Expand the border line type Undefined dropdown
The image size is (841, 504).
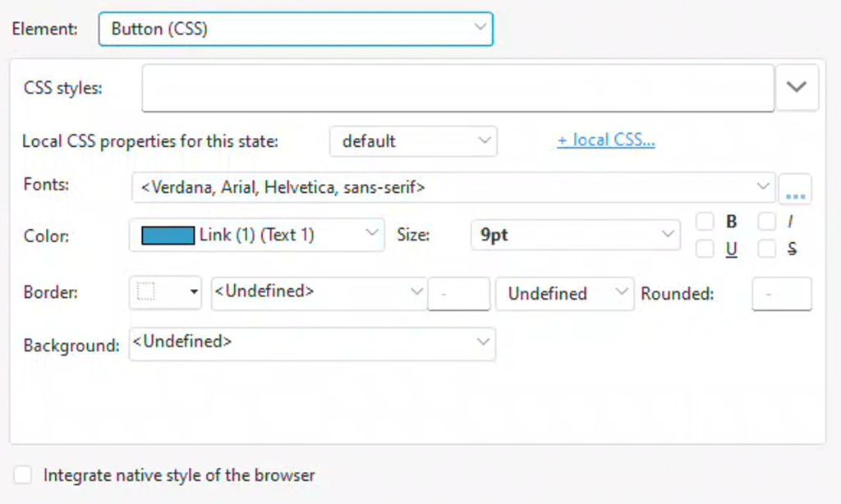point(564,294)
